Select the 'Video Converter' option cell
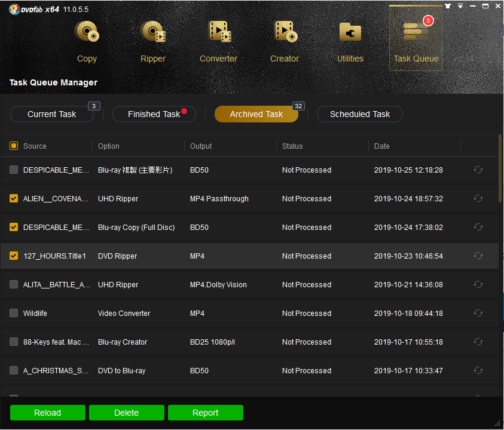 tap(124, 314)
